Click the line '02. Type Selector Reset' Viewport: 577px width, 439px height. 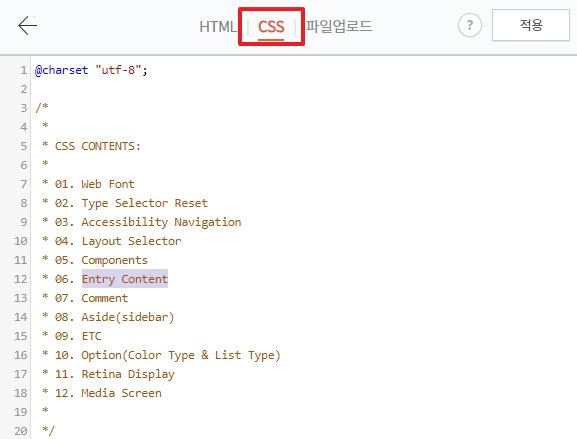[x=131, y=203]
